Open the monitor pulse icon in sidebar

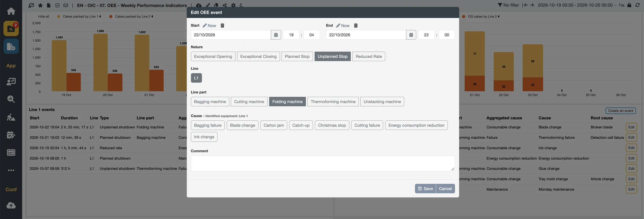coord(11,153)
